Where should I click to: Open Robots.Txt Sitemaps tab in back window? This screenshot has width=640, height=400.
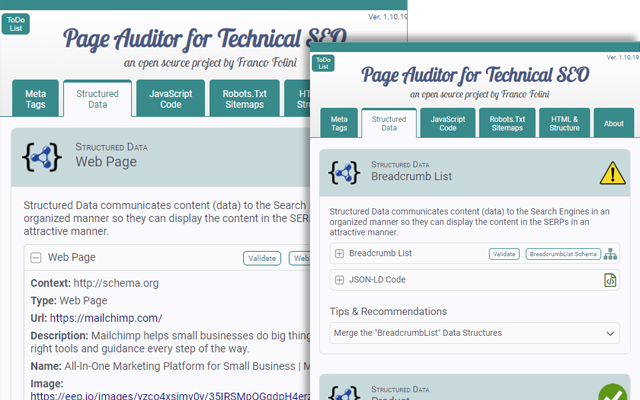click(244, 99)
